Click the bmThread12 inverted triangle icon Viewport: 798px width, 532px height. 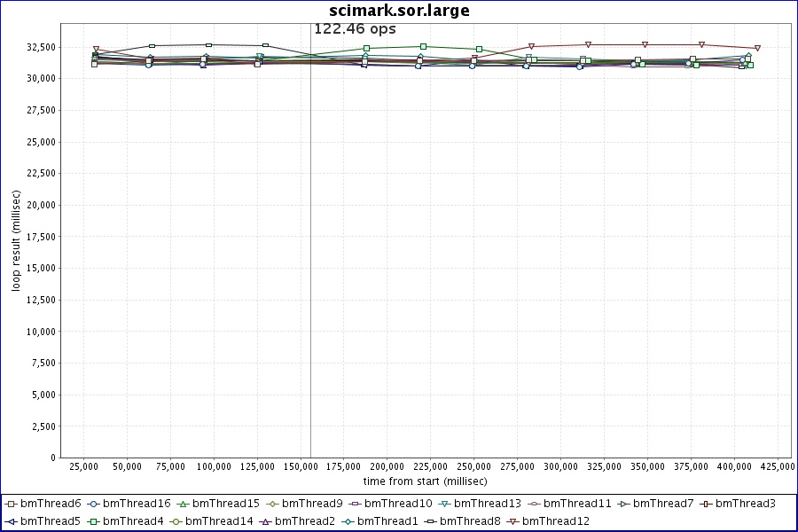(512, 521)
